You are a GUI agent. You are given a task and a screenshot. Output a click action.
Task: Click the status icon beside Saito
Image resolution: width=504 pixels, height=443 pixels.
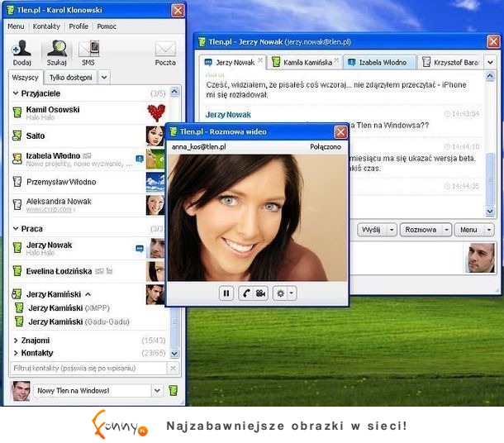pyautogui.click(x=17, y=136)
